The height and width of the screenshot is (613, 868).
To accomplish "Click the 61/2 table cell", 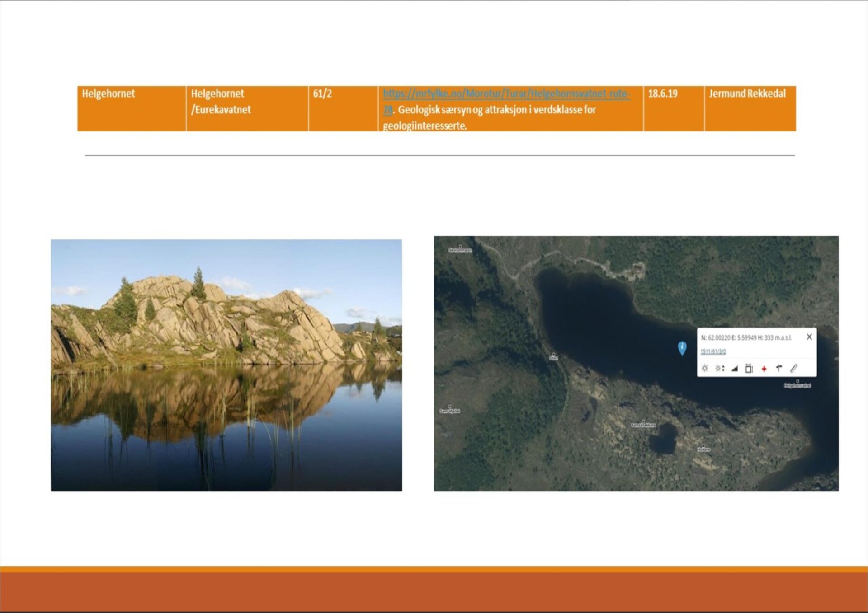I will pyautogui.click(x=343, y=108).
